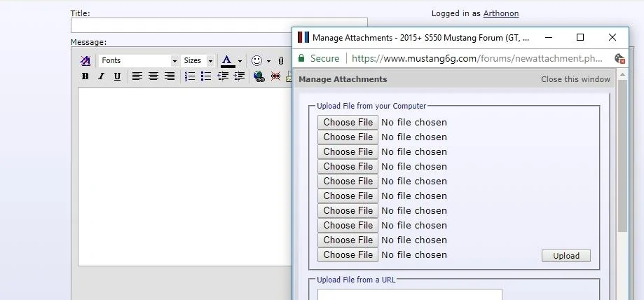Click the Upload File from URL field
This screenshot has width=644, height=300.
pos(409,294)
